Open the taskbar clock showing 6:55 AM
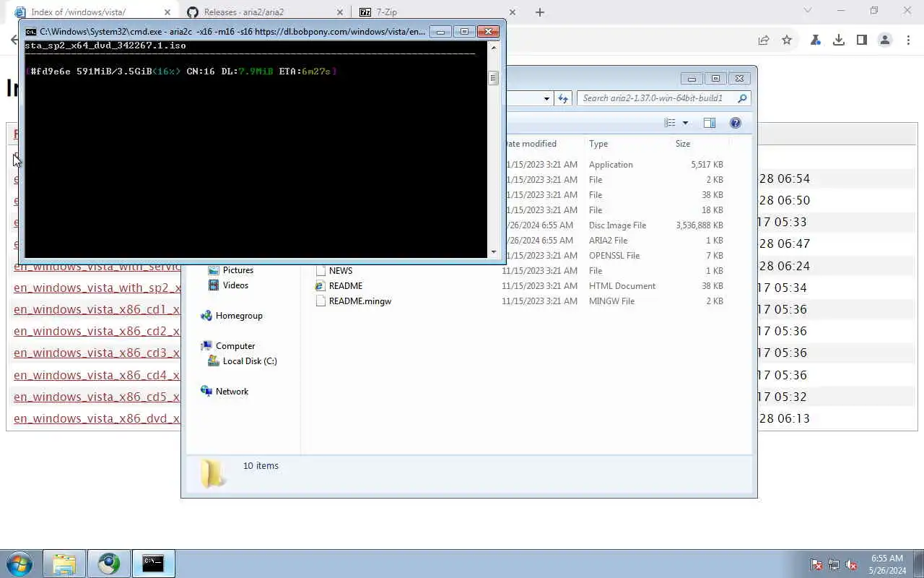924x578 pixels. [x=887, y=564]
